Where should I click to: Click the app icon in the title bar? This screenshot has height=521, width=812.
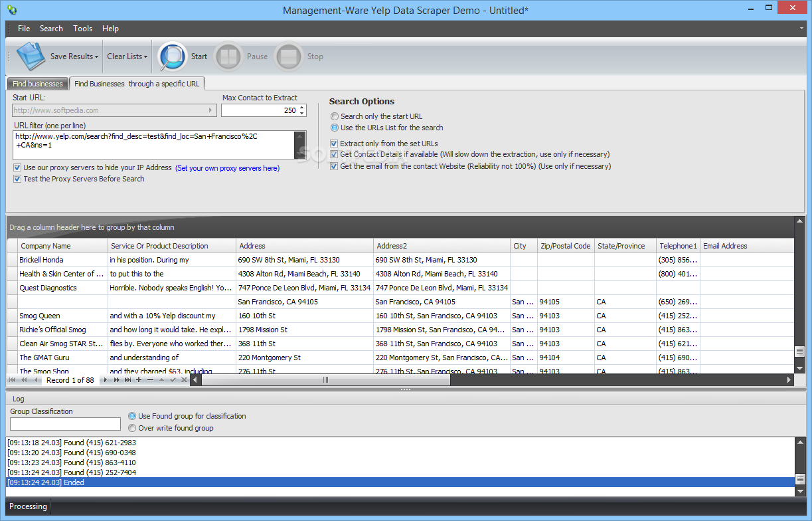tap(11, 10)
